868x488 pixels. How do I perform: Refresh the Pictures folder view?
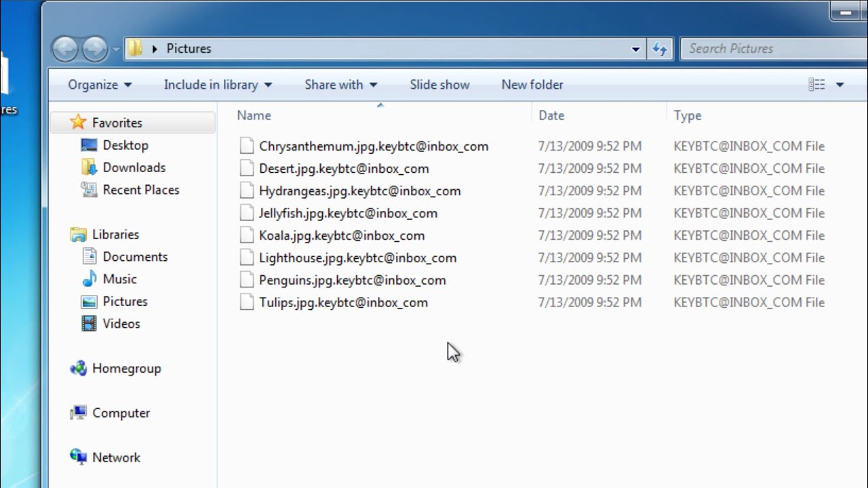(x=658, y=49)
